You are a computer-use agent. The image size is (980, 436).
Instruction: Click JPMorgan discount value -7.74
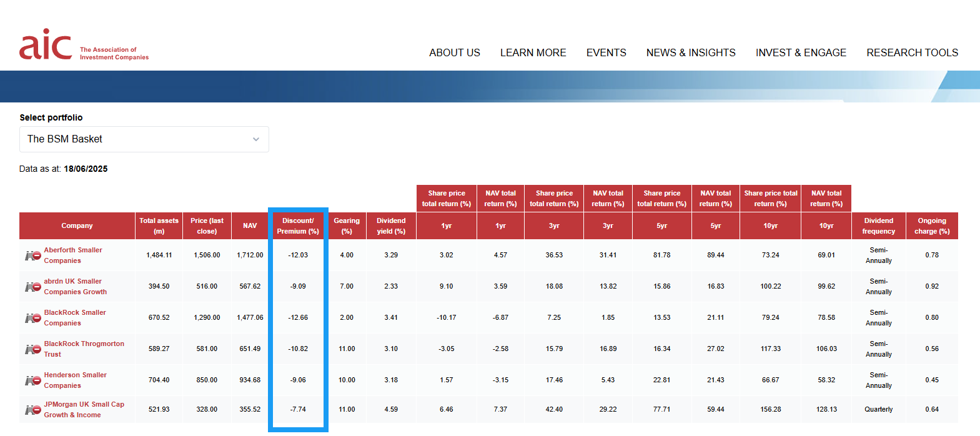[x=298, y=409]
